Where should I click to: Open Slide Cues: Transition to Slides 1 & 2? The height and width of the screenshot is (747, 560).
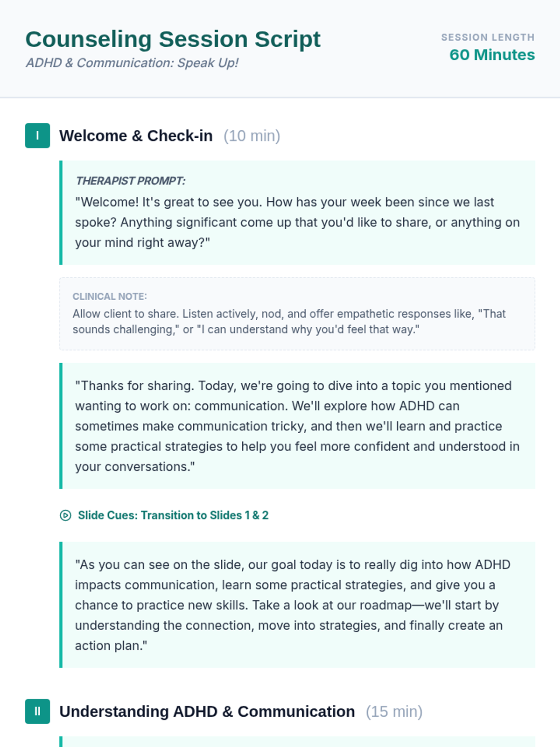point(173,515)
